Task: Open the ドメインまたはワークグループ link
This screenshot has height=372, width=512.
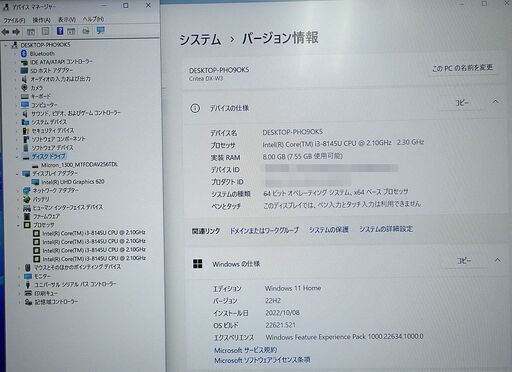Action: [264, 230]
